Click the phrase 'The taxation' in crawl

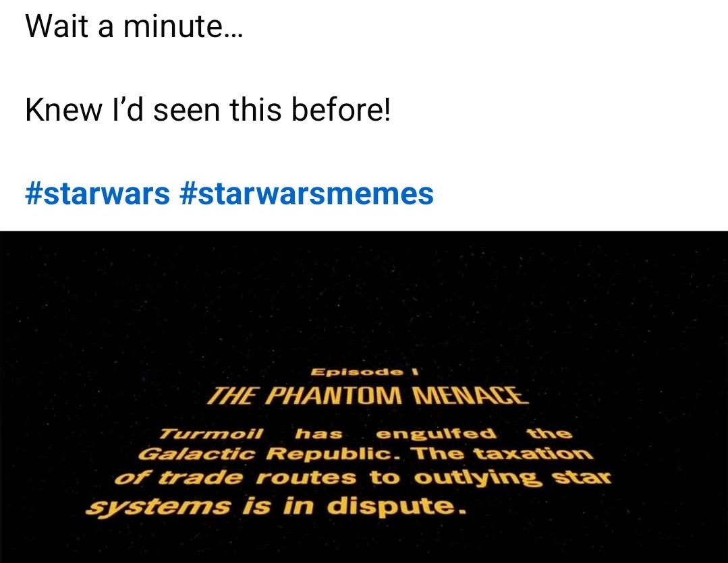click(504, 454)
